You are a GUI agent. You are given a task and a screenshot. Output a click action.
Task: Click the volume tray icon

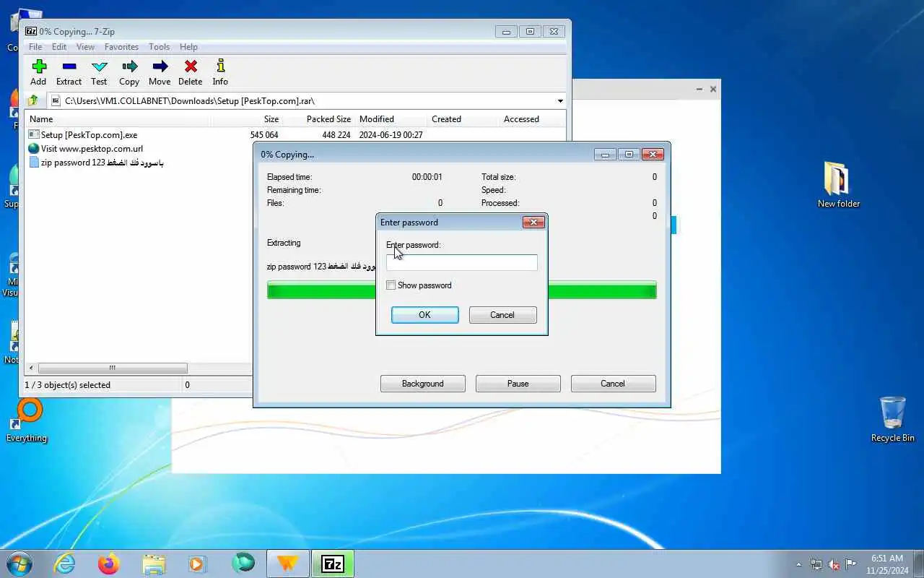834,564
